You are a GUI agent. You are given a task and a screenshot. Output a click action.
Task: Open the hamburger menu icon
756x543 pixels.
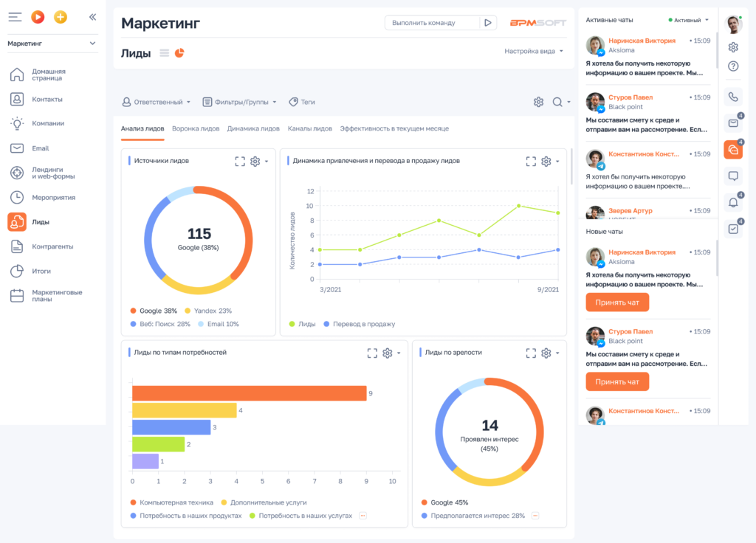(x=15, y=17)
